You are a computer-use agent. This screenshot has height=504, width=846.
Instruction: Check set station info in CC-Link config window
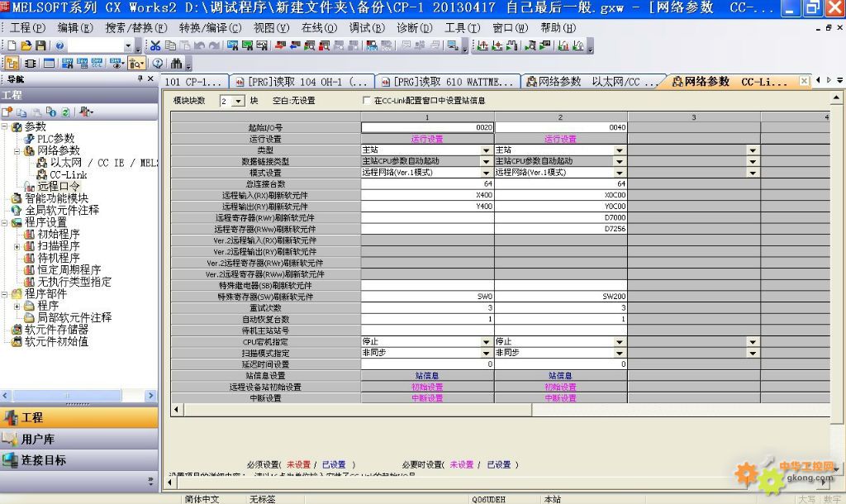(x=367, y=100)
